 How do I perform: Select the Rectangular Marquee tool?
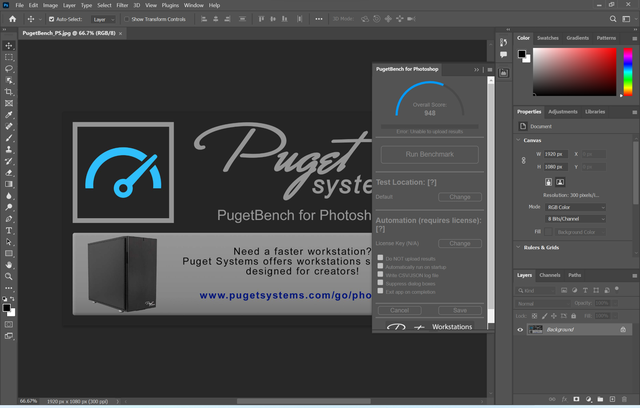[x=9, y=57]
